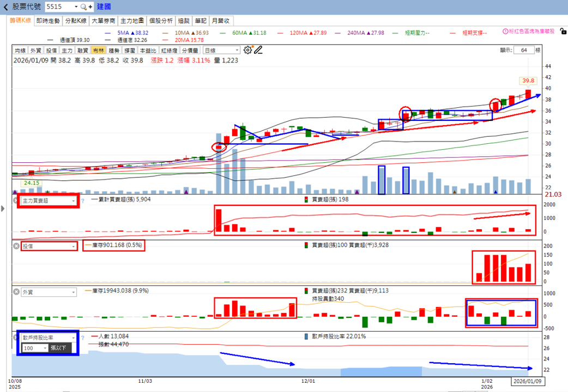Screen dimensions: 568x392
Task: Close the 主力買賣超 indicator panel
Action: (x=16, y=200)
